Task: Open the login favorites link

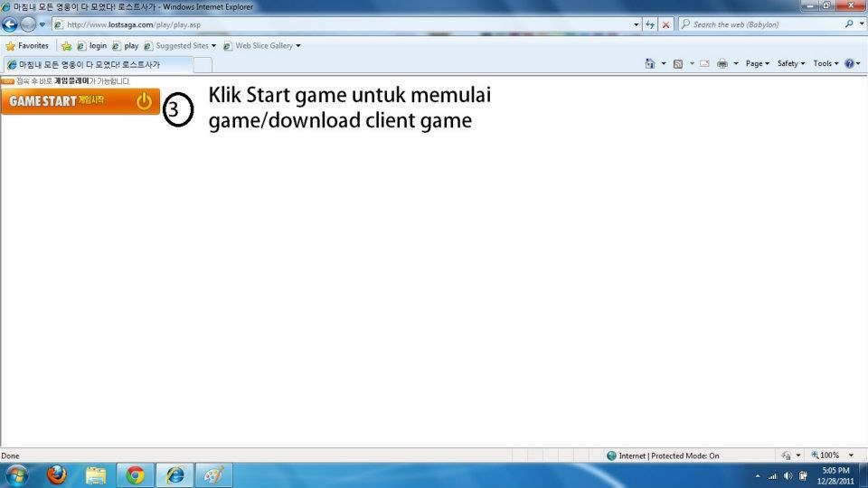Action: [x=92, y=46]
